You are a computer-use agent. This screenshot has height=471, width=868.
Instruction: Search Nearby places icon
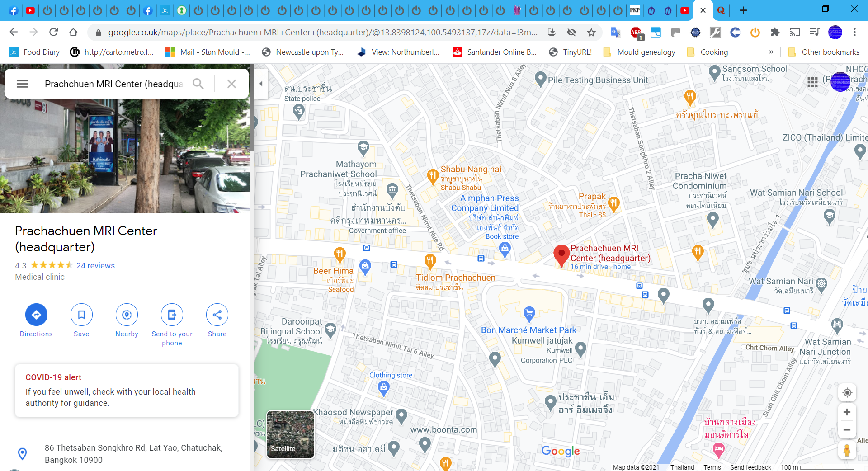click(127, 315)
